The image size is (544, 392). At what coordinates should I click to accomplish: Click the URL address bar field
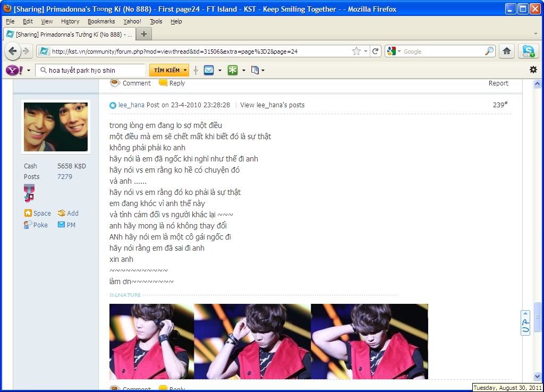[201, 52]
